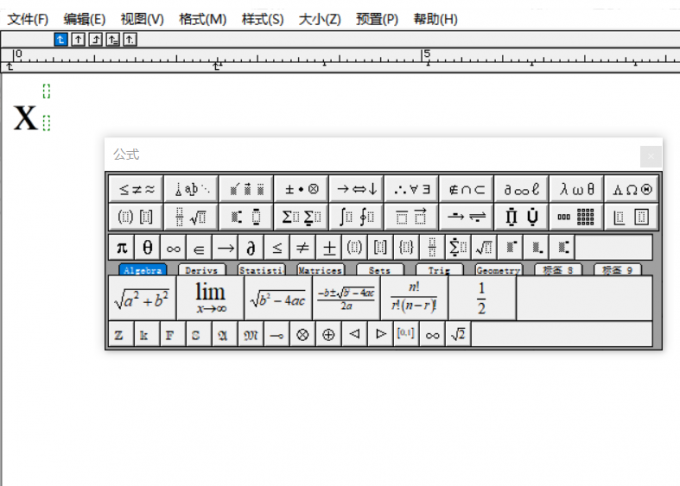
Task: Insert square brackets template from small bar
Action: (380, 248)
